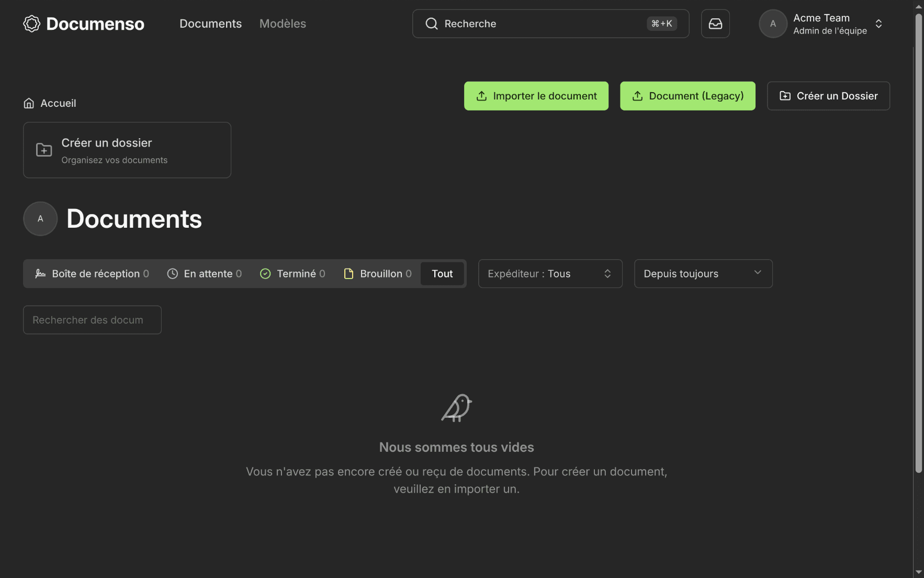924x578 pixels.
Task: Click the Accueil home icon
Action: (x=29, y=103)
